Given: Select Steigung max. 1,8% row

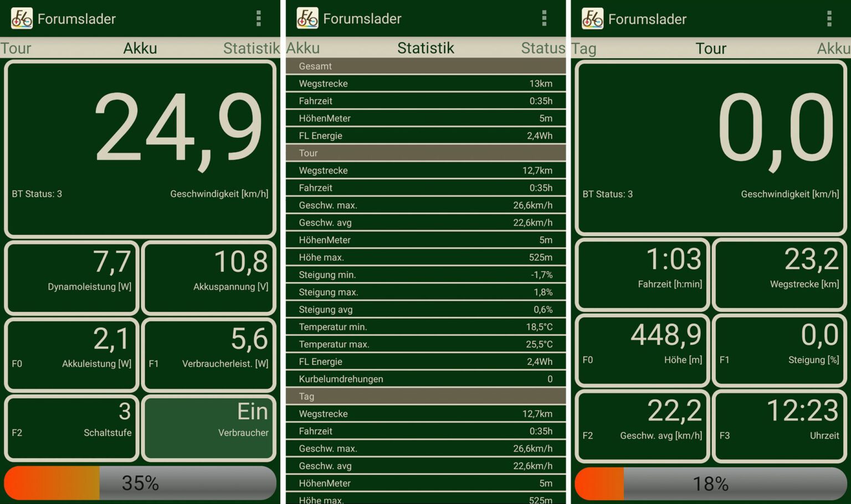Looking at the screenshot, I should click(425, 292).
